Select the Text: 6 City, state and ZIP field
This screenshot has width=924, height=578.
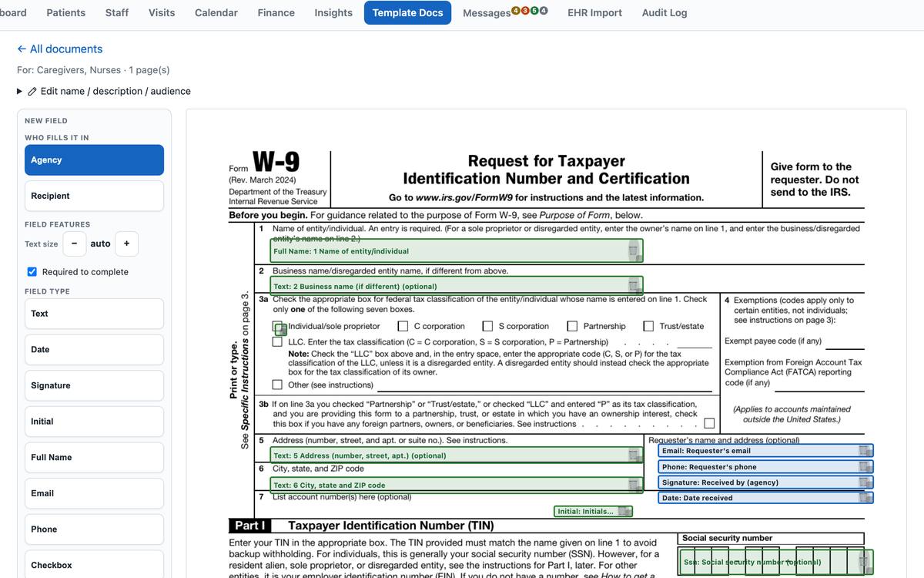[456, 485]
